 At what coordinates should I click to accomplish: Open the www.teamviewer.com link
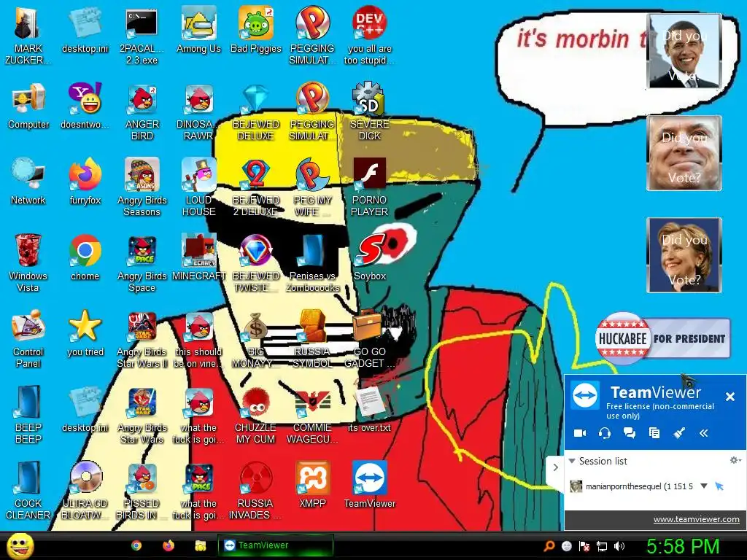point(696,519)
